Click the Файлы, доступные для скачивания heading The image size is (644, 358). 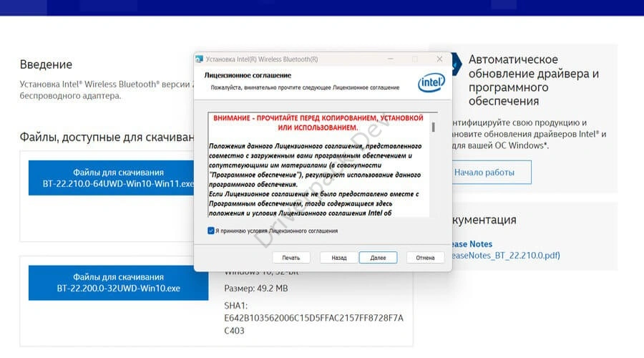[107, 137]
